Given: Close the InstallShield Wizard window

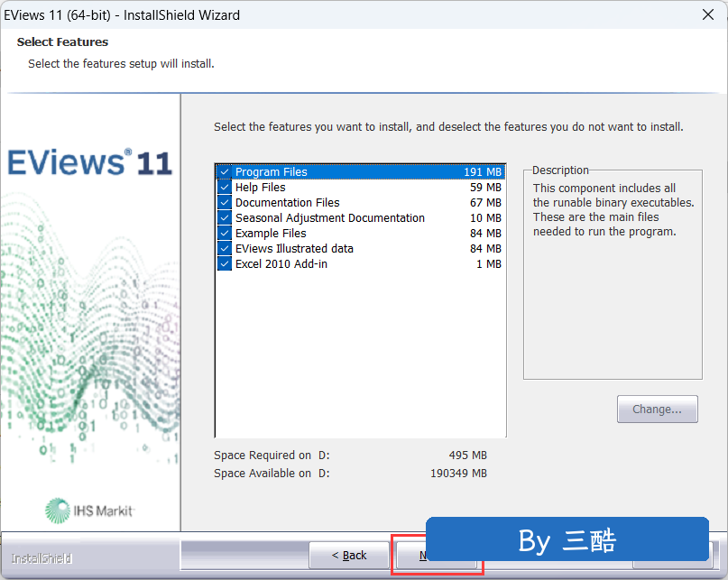Looking at the screenshot, I should (x=708, y=14).
